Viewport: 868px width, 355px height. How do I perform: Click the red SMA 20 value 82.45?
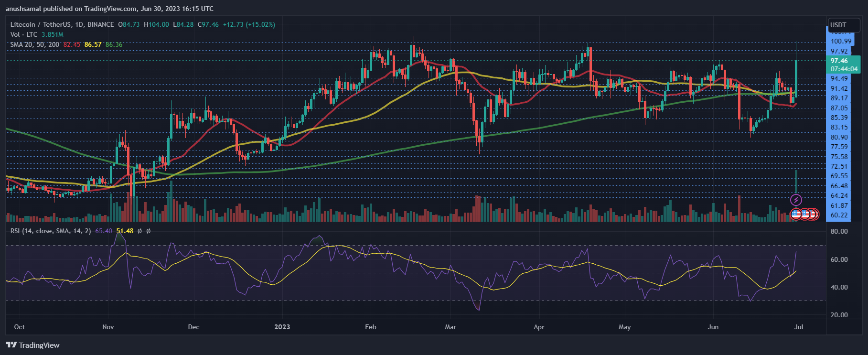point(72,44)
